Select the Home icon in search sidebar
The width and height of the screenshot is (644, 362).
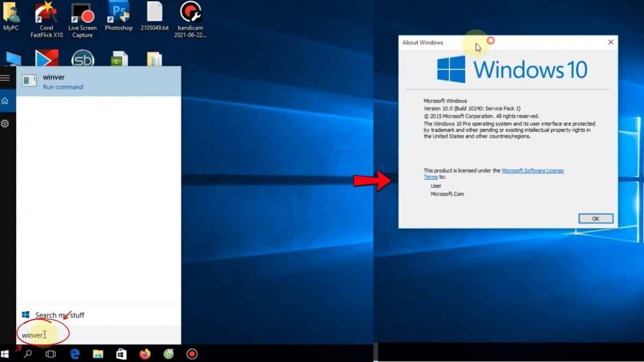pyautogui.click(x=5, y=101)
